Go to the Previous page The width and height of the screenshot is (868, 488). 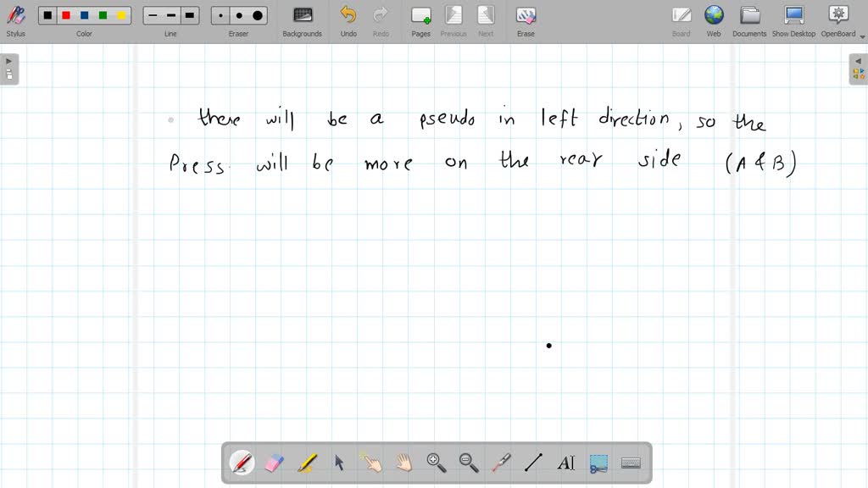(453, 21)
